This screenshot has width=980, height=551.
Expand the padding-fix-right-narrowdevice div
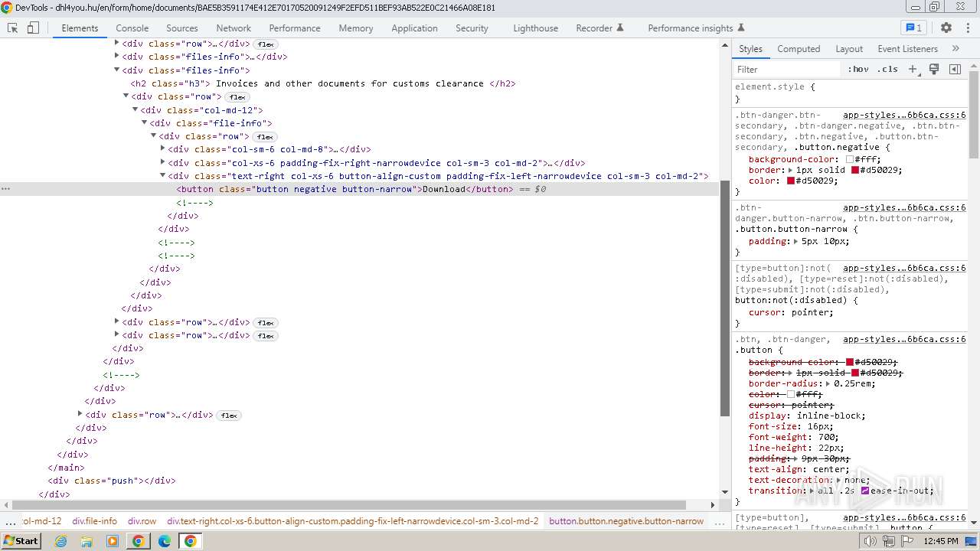[x=162, y=162]
